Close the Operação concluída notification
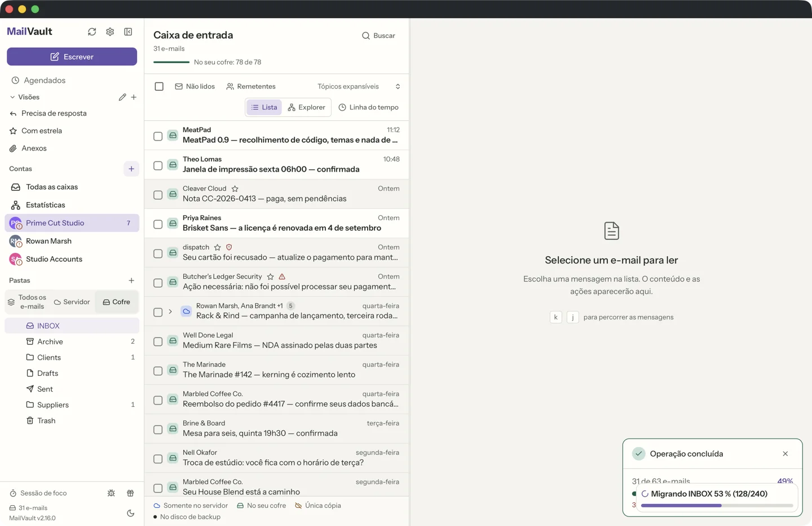The height and width of the screenshot is (526, 812). (x=785, y=454)
